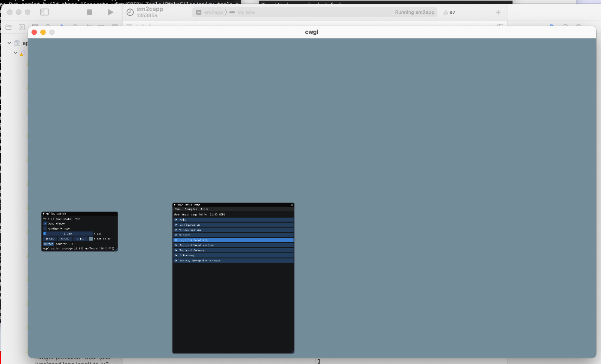The image size is (601, 364).
Task: Click the plus button in Xcode toolbar
Action: (498, 12)
